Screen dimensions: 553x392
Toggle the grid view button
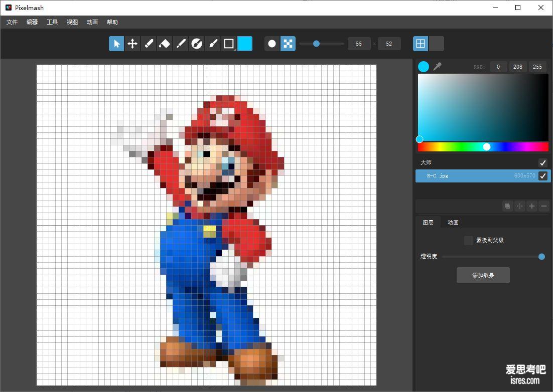point(421,44)
